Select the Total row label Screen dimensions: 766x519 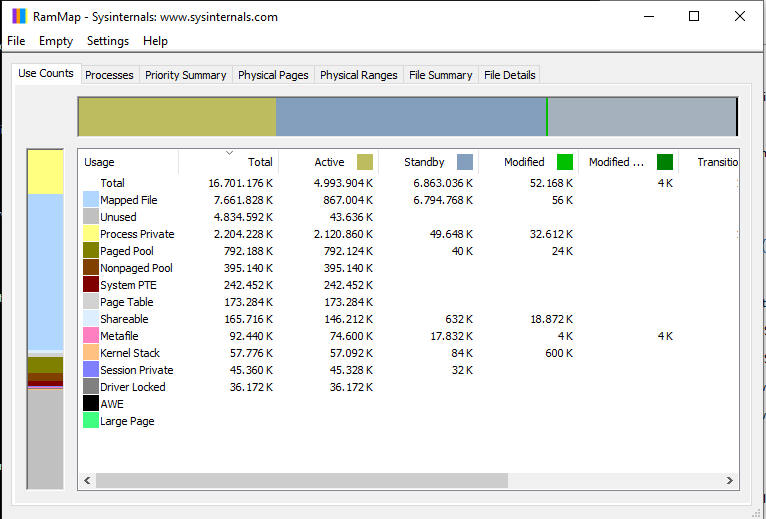click(x=112, y=183)
